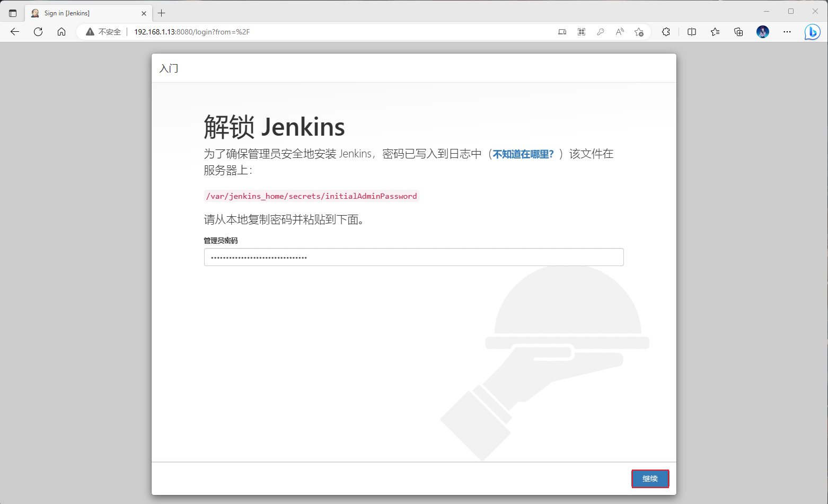This screenshot has height=504, width=828.
Task: Turn on Read aloud
Action: [620, 32]
